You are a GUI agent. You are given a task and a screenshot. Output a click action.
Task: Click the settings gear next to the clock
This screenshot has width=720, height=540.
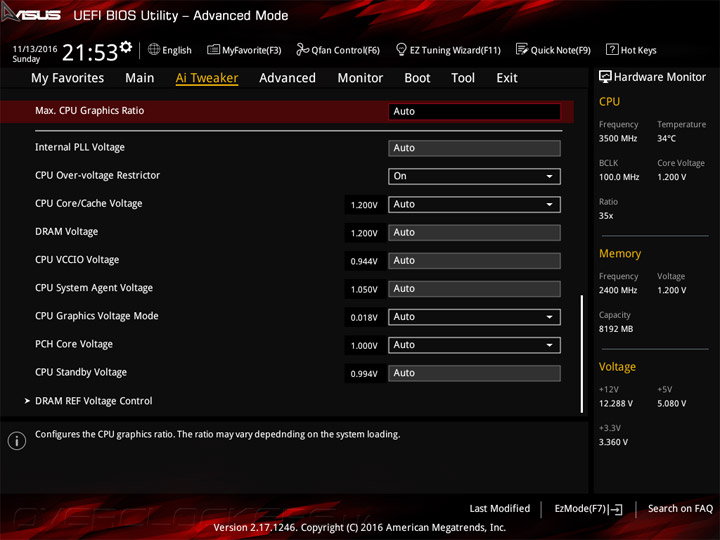pos(126,47)
